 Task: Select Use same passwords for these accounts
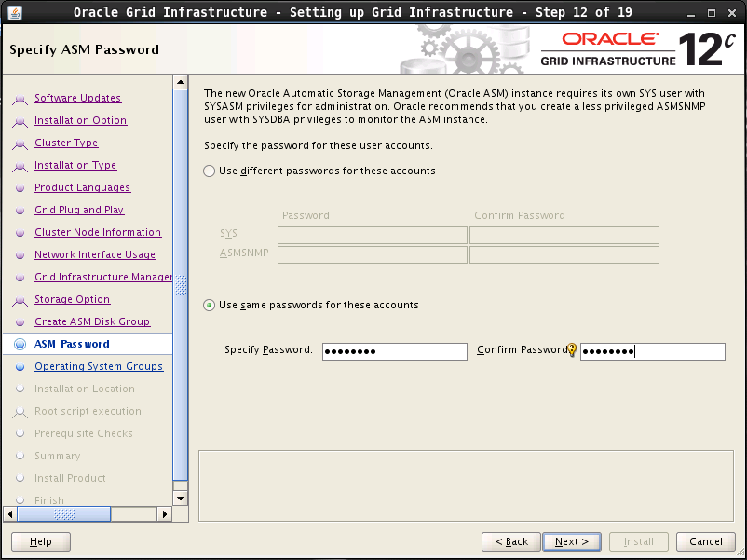tap(210, 306)
